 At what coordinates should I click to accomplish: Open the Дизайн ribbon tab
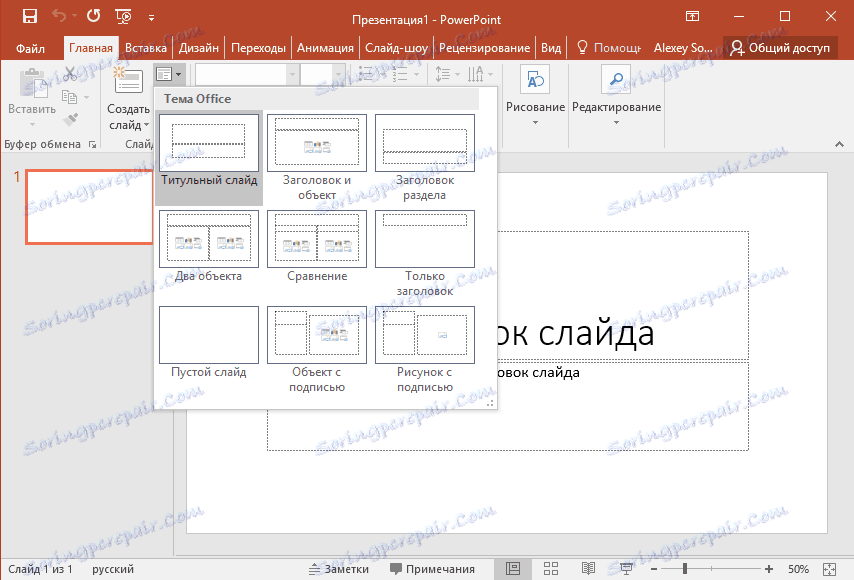(199, 47)
